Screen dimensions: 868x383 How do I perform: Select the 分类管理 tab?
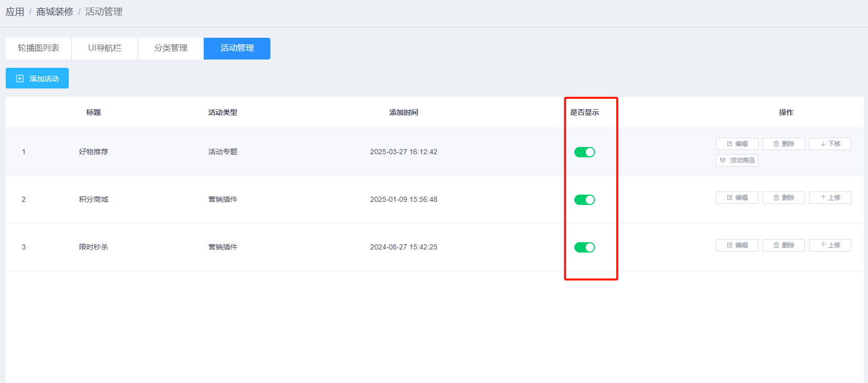point(171,48)
